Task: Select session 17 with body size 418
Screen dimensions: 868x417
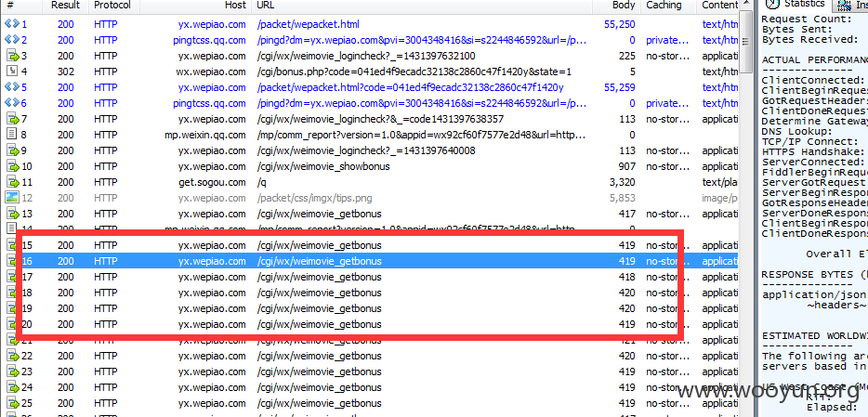Action: click(x=369, y=277)
